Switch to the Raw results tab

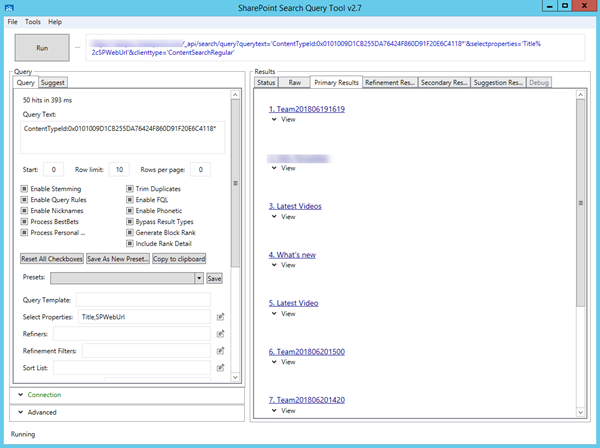click(294, 83)
